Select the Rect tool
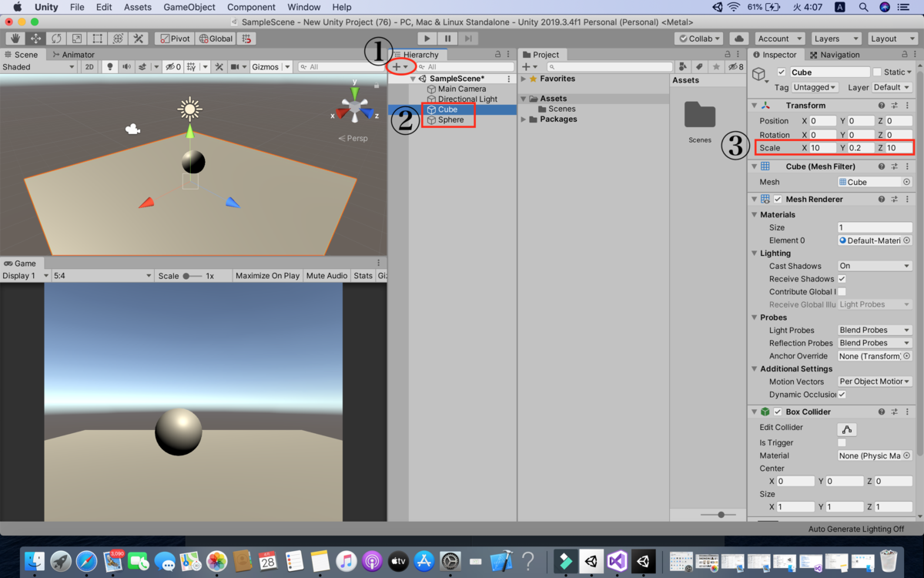 98,39
